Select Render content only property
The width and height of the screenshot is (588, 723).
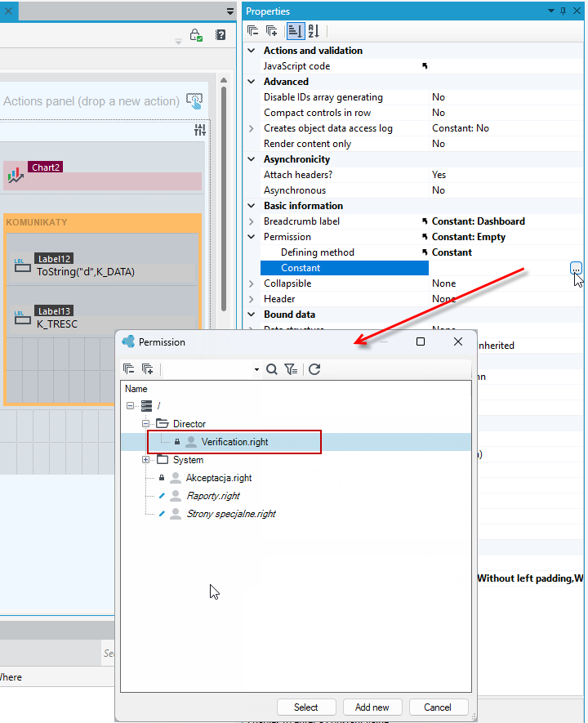tap(345, 144)
